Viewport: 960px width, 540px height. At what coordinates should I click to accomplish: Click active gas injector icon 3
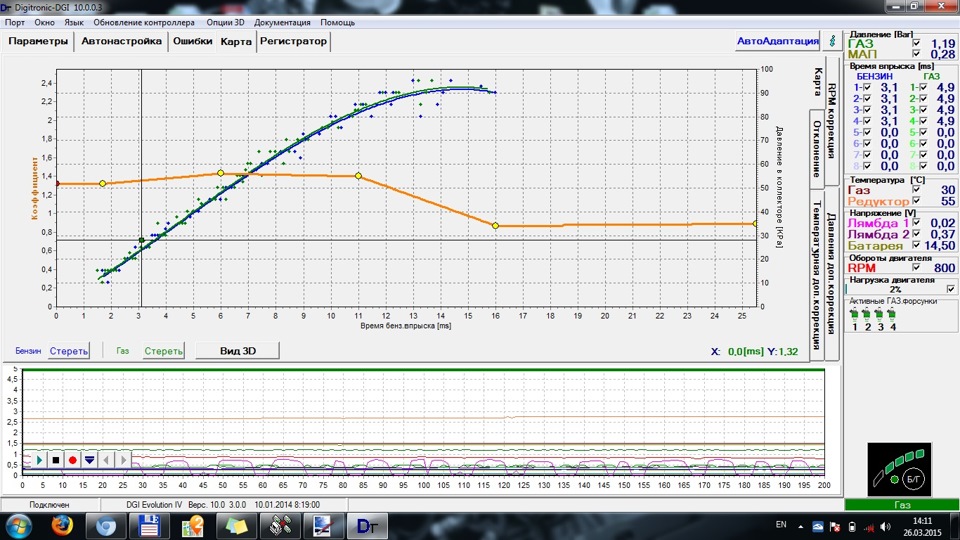pos(880,315)
